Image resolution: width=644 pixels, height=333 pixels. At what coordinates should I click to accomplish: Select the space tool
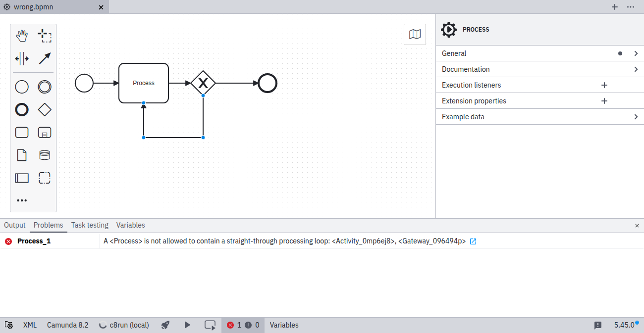[x=22, y=58]
